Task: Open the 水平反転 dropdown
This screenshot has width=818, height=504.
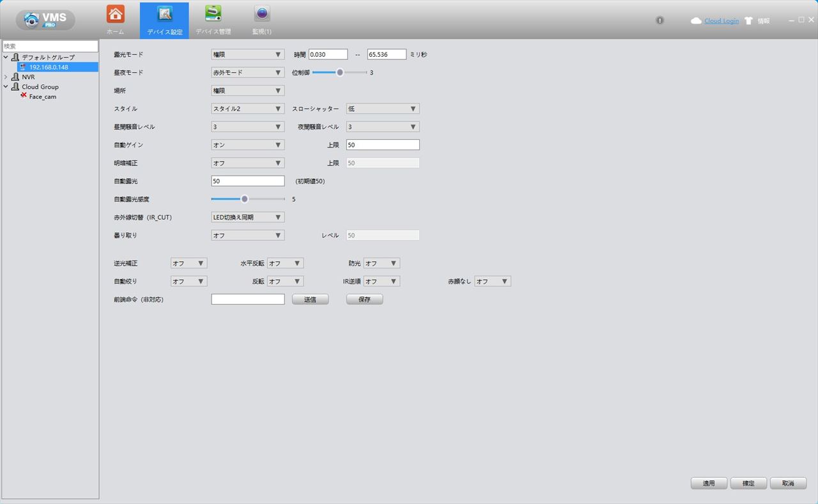Action: click(285, 263)
